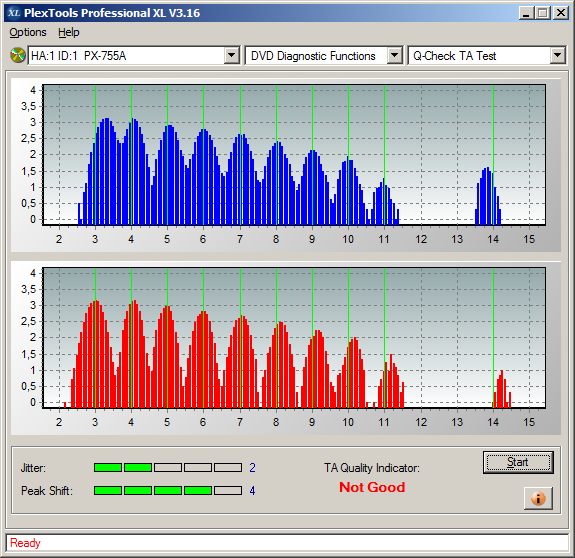Close the PlexTools Professional window
Screen dimensions: 575x558
561,13
